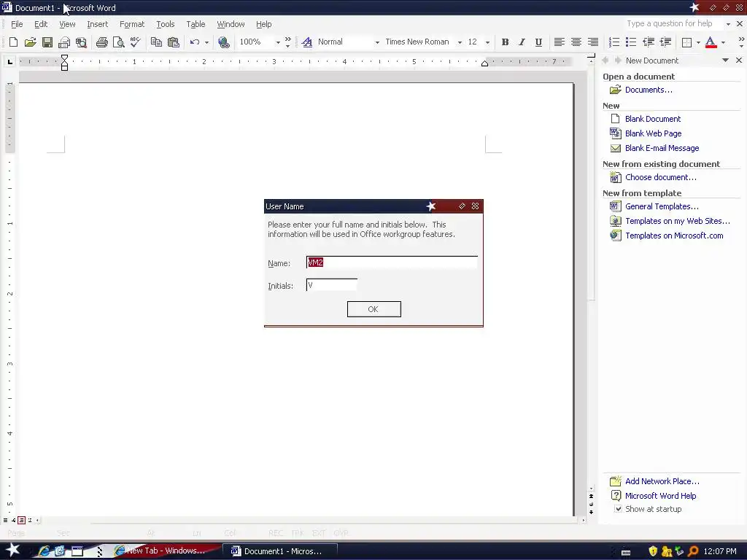Click the Undo arrow icon
The height and width of the screenshot is (560, 747).
pos(194,42)
